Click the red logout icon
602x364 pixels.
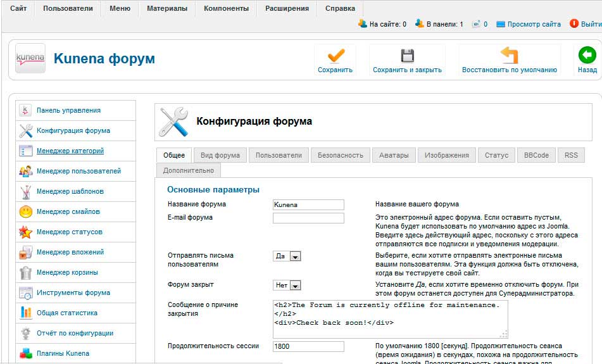pos(574,24)
